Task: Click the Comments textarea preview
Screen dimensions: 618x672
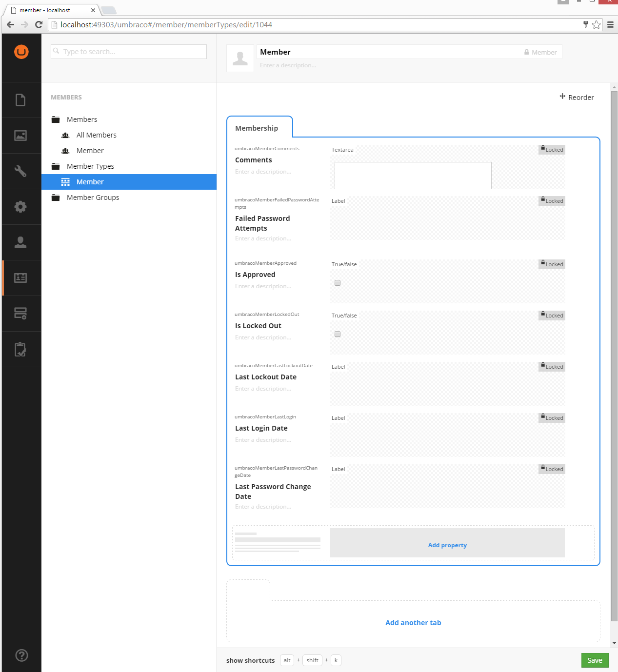Action: click(413, 175)
